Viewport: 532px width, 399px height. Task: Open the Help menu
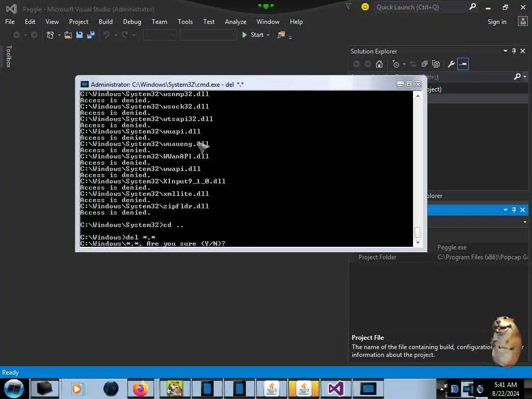pos(296,22)
